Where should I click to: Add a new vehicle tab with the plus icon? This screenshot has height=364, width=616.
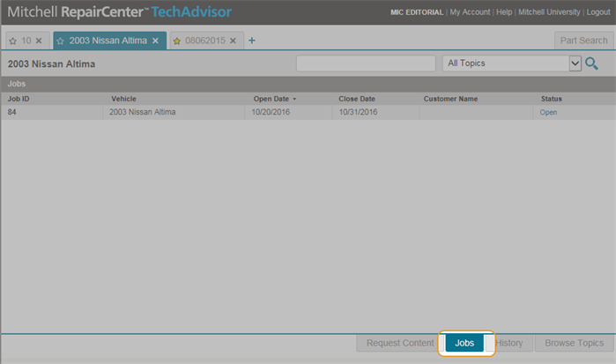[252, 41]
